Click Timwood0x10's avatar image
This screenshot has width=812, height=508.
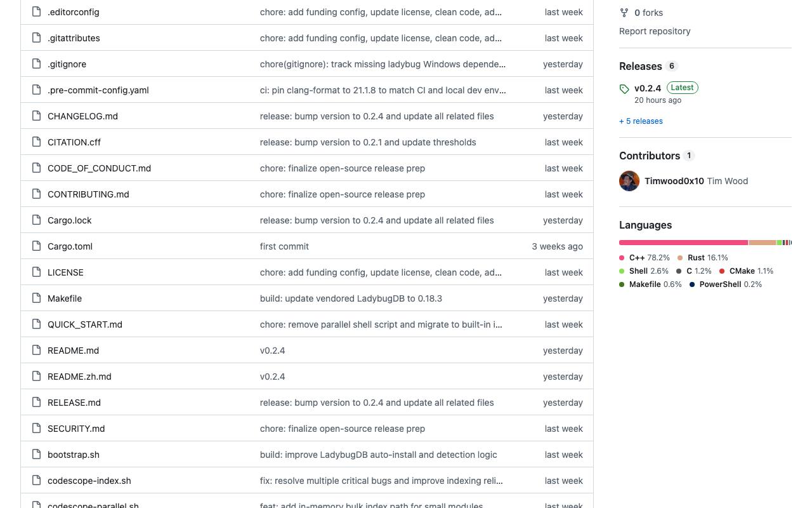point(629,181)
